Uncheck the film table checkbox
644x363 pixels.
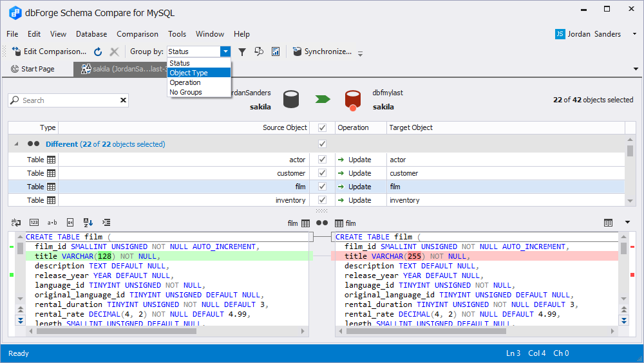pos(323,187)
